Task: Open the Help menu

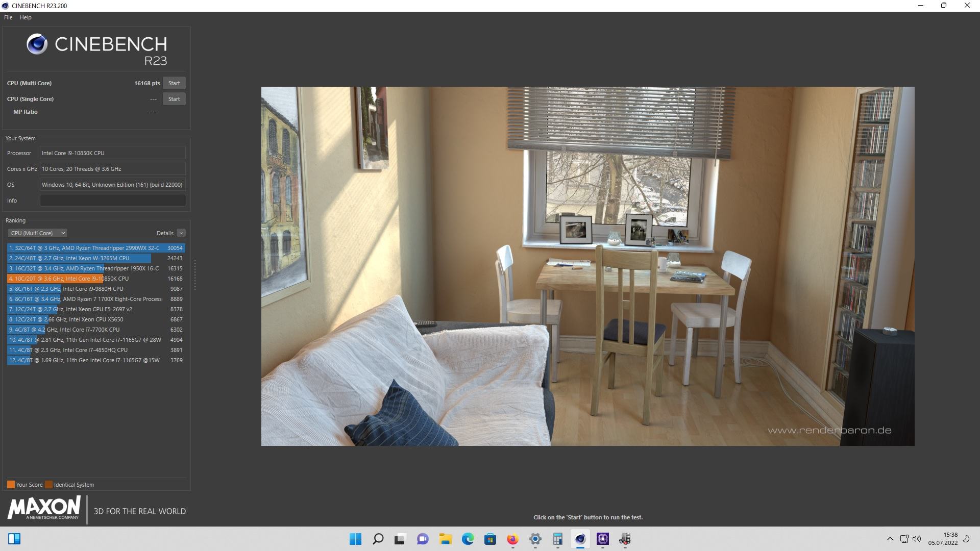Action: 26,17
